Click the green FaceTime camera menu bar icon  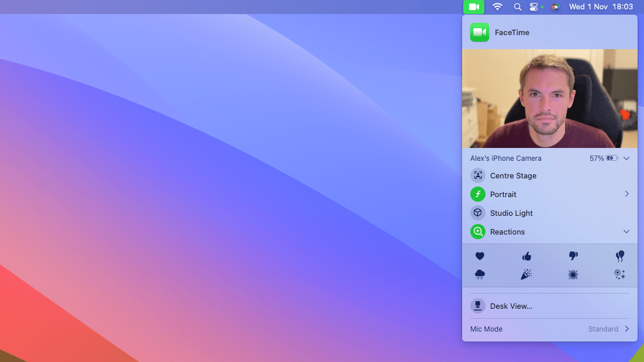coord(473,7)
